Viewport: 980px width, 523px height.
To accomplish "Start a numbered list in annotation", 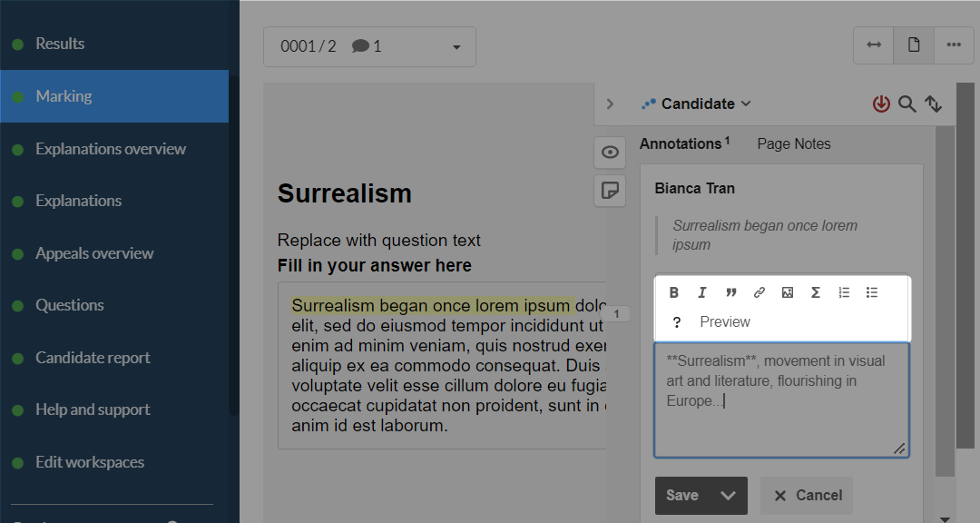I will tap(844, 292).
